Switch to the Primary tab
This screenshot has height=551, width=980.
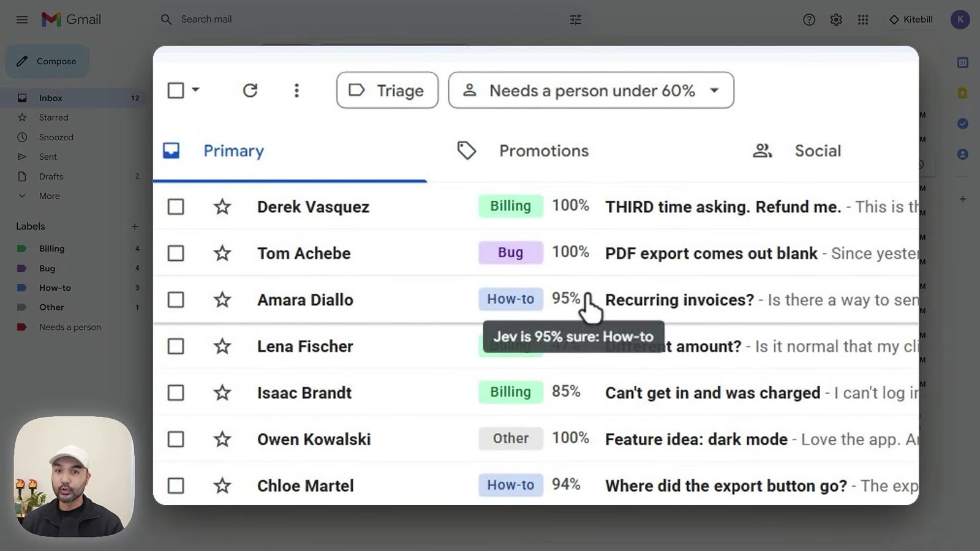point(290,151)
